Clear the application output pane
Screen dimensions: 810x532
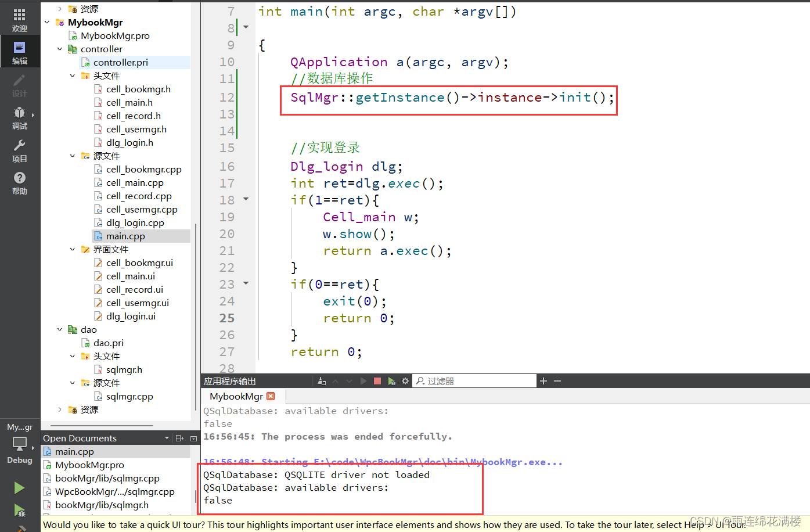pos(322,381)
